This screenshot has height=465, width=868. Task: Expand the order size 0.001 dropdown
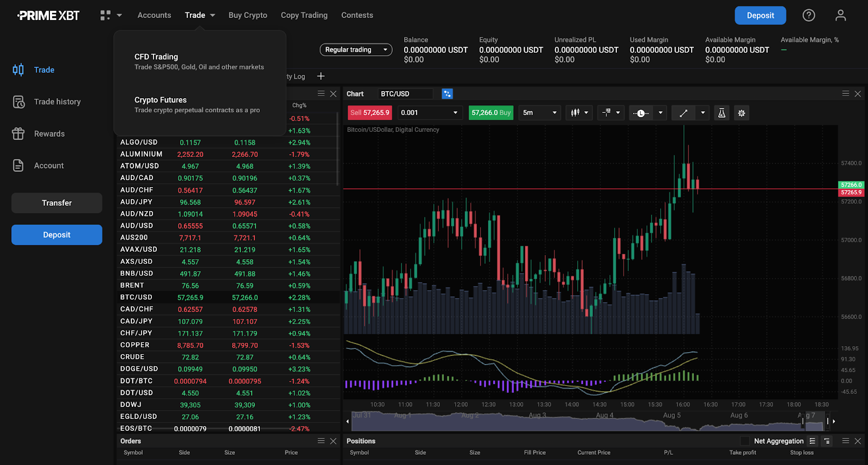[x=455, y=113]
